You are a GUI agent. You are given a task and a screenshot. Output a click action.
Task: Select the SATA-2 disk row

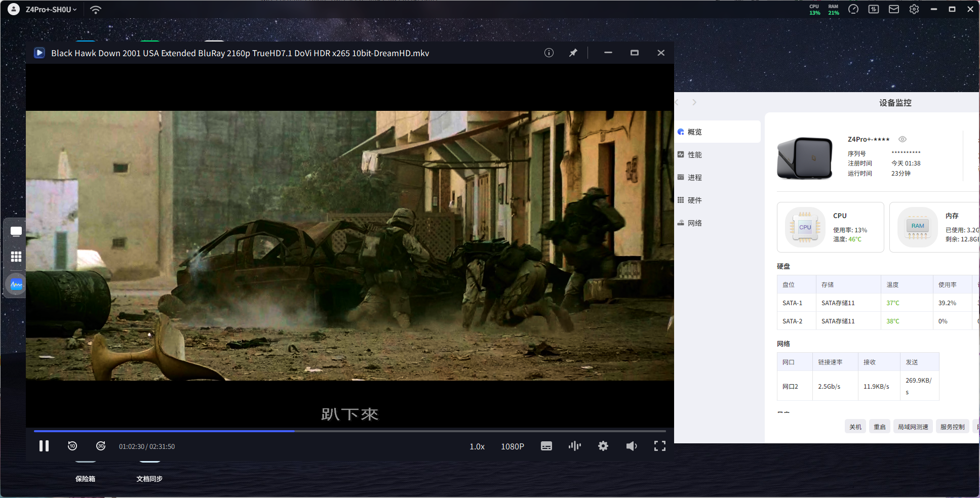(878, 321)
